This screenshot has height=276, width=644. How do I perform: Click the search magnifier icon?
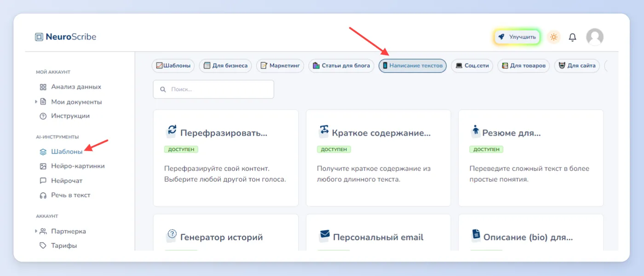point(163,89)
